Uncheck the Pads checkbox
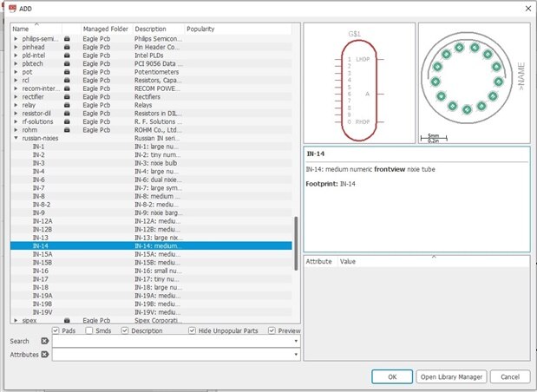 tap(56, 330)
